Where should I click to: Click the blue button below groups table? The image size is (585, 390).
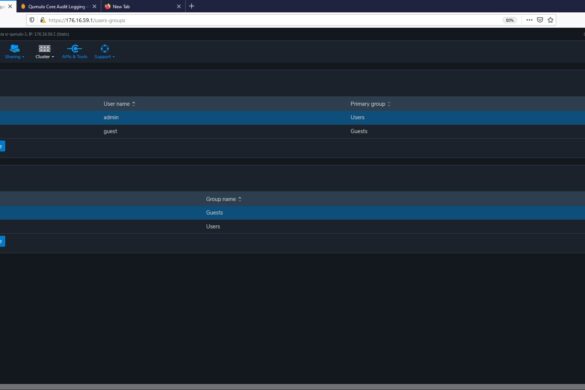coord(2,241)
